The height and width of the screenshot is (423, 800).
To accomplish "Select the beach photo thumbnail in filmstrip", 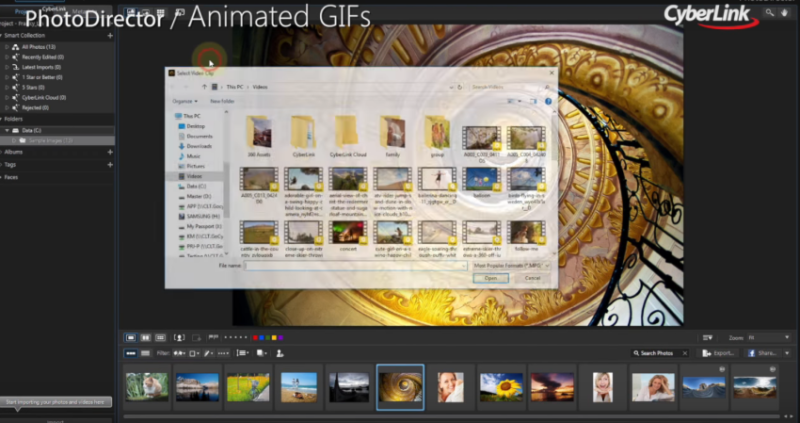I will point(299,387).
